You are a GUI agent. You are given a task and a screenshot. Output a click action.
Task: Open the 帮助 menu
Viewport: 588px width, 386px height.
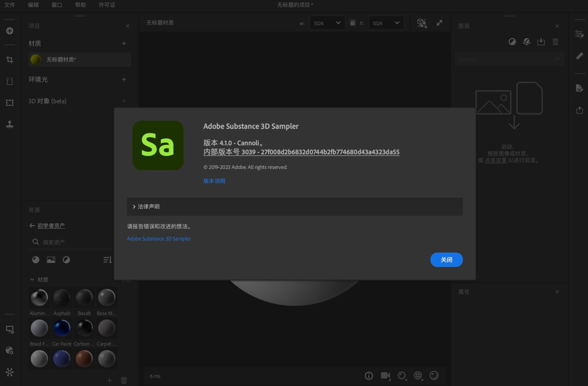click(80, 5)
